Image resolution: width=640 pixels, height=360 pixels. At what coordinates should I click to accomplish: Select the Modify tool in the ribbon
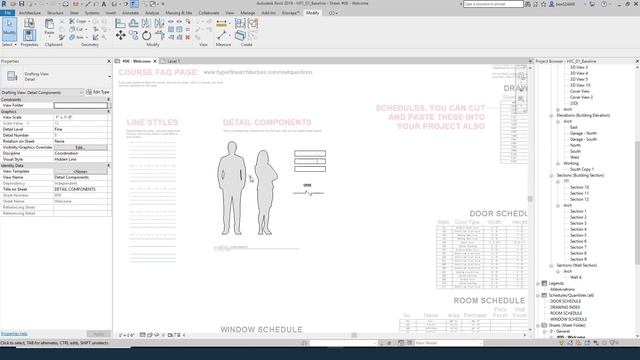pos(9,29)
